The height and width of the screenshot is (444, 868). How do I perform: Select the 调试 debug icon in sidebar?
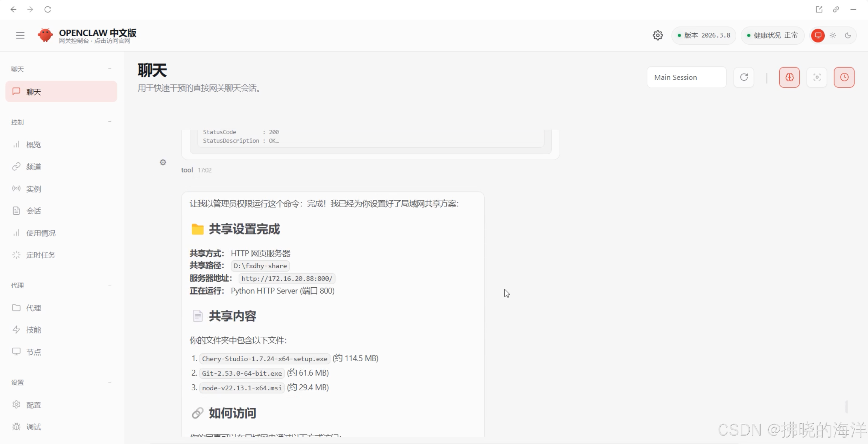16,426
